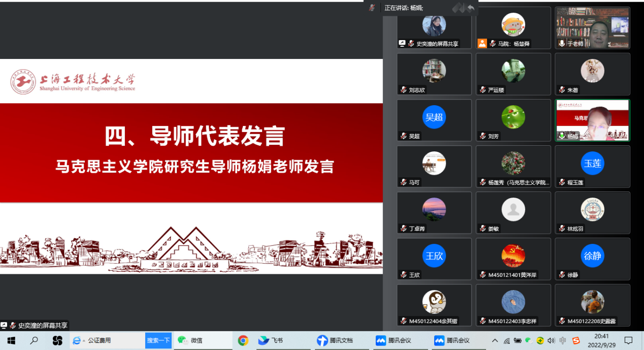Viewport: 644px width, 350px height.
Task: Click the 搜索一下 search button
Action: (x=158, y=340)
